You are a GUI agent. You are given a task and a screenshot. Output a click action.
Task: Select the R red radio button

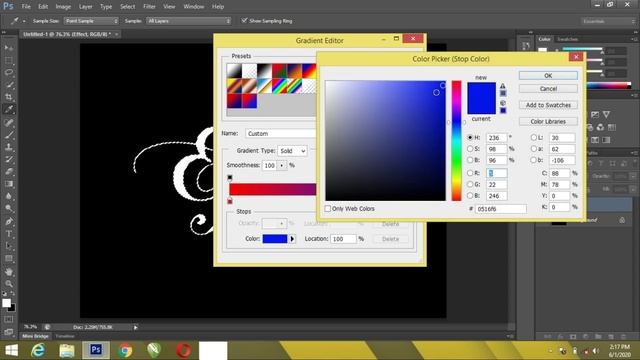[470, 173]
